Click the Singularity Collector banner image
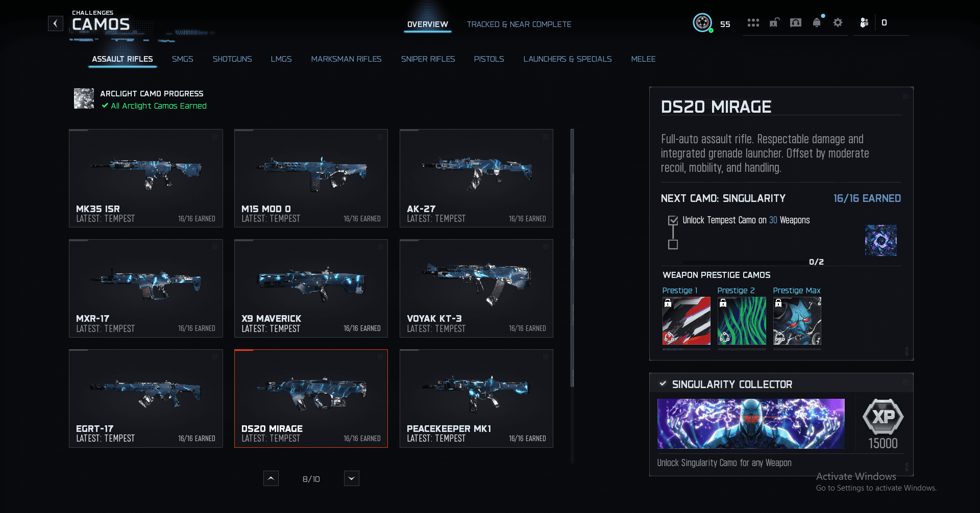 click(750, 423)
